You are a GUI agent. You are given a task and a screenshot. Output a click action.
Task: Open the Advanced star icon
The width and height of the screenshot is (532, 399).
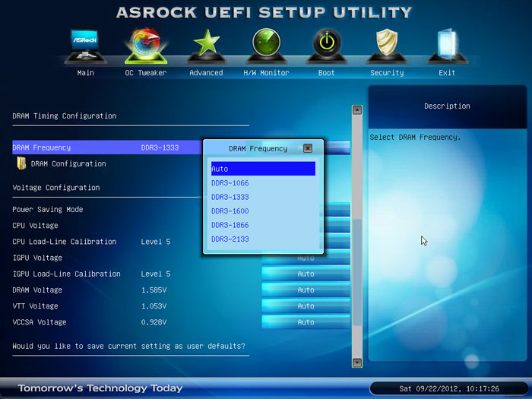[x=206, y=46]
